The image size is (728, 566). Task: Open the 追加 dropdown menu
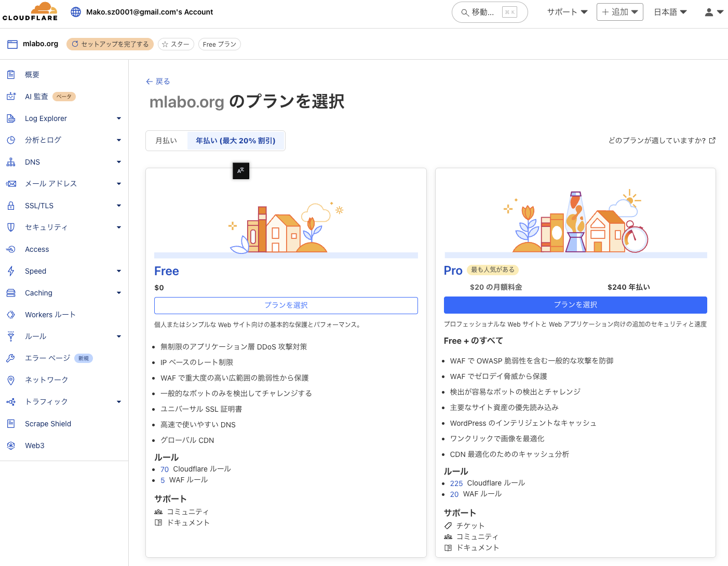tap(619, 11)
